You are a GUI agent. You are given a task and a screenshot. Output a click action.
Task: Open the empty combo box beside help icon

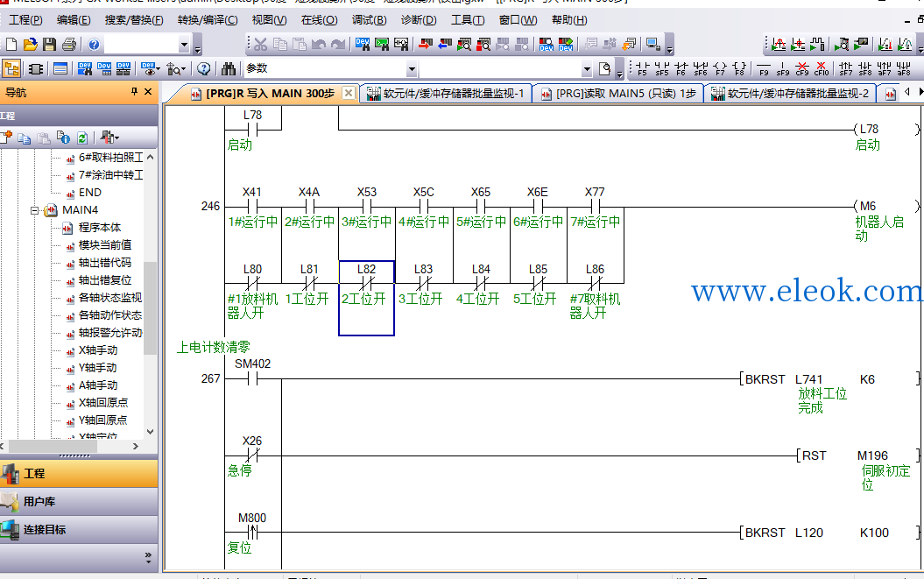(184, 45)
